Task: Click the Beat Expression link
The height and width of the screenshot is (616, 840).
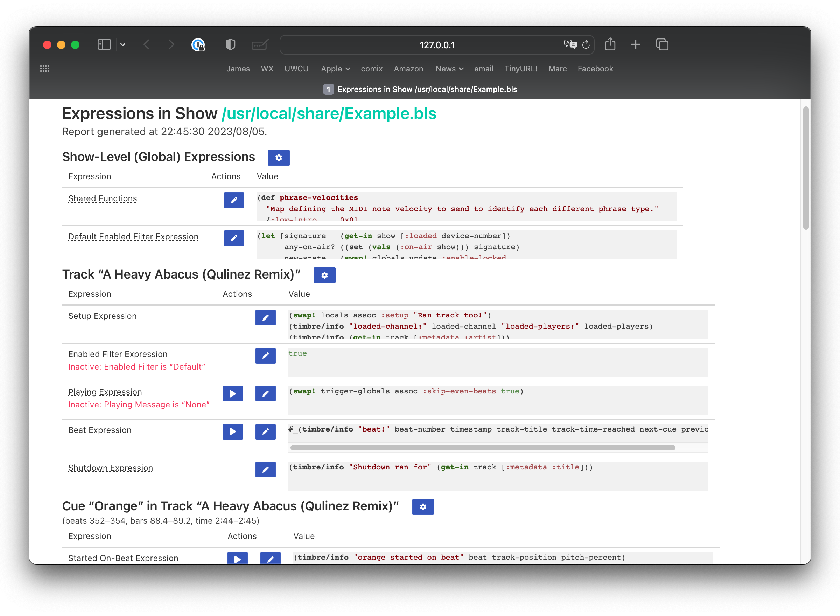Action: coord(99,430)
